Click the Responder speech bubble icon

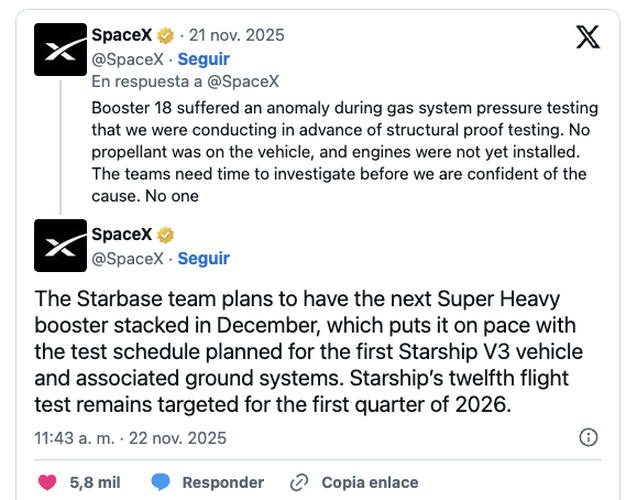coord(160,483)
